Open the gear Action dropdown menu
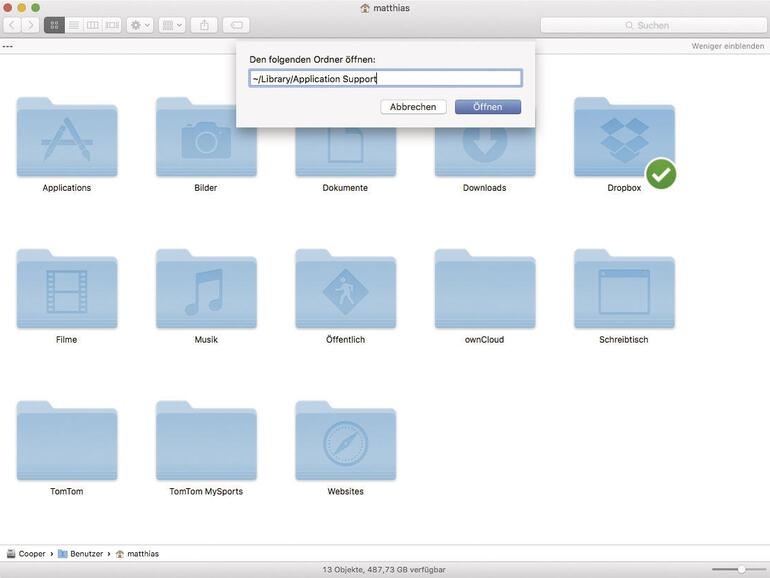 140,25
